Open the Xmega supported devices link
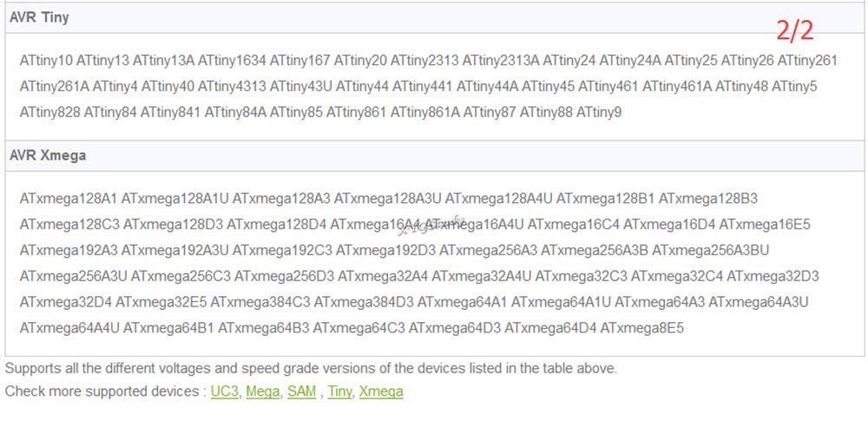868x421 pixels. click(x=381, y=391)
